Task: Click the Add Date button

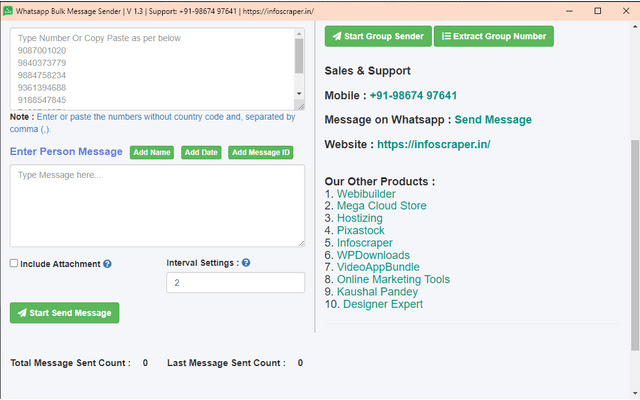Action: point(201,152)
